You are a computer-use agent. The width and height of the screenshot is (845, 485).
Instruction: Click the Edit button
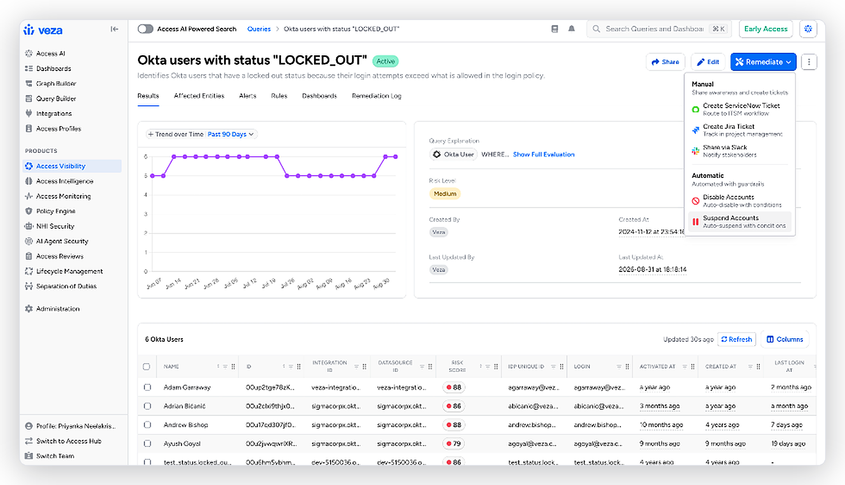708,62
